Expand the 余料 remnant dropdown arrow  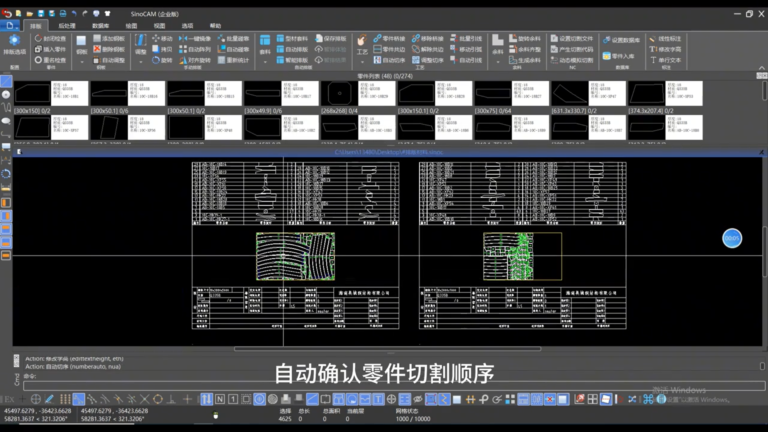tap(498, 62)
